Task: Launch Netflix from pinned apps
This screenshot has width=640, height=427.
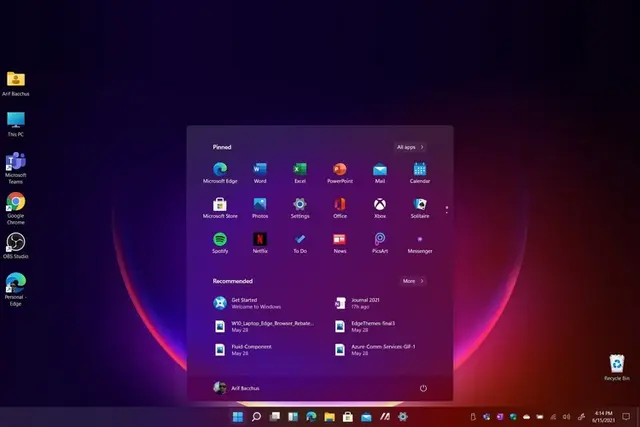Action: coord(260,243)
